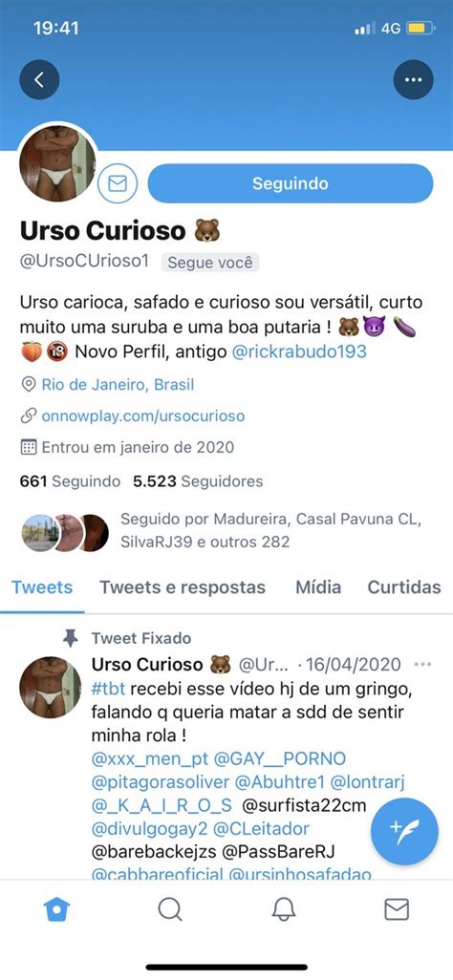Open the onnowplay.com profile link

point(143,415)
